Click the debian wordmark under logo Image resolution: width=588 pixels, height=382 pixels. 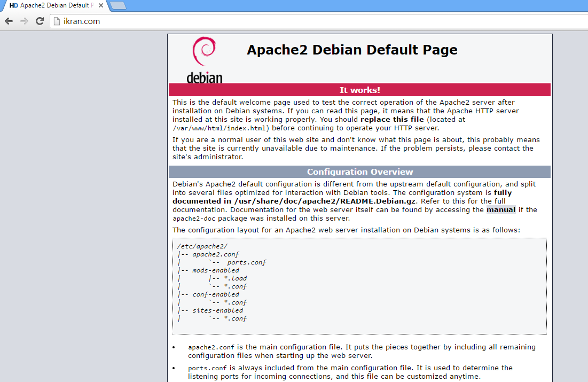tap(205, 77)
